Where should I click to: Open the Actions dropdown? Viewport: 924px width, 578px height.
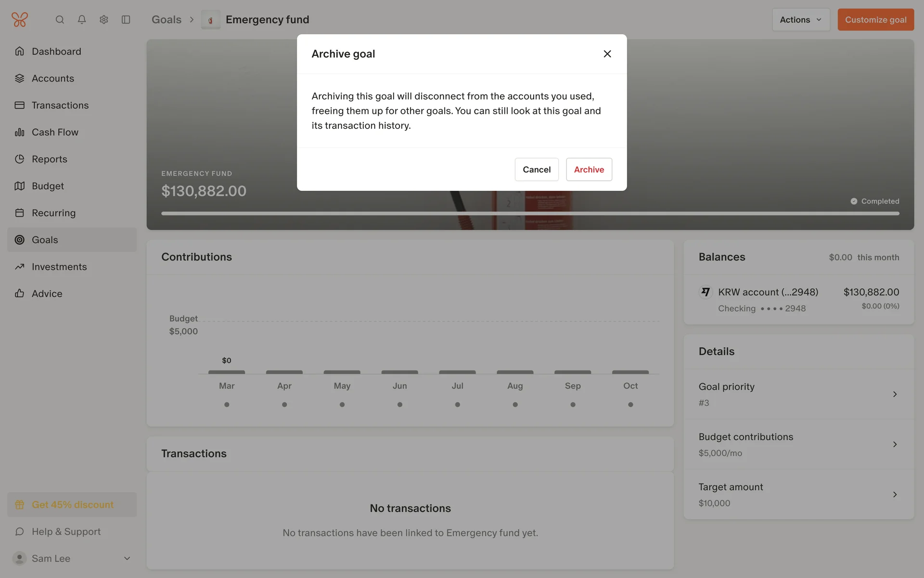[x=800, y=20]
